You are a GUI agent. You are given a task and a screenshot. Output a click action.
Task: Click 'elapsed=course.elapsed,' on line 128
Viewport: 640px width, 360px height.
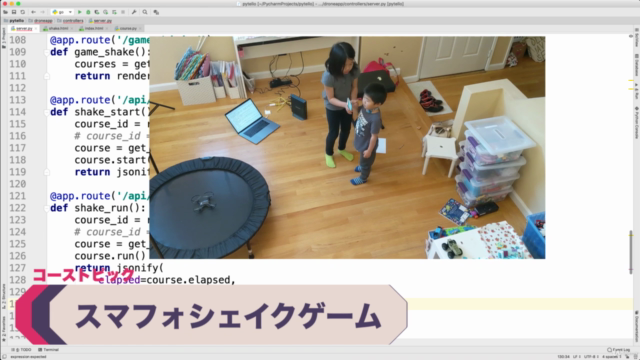click(167, 280)
